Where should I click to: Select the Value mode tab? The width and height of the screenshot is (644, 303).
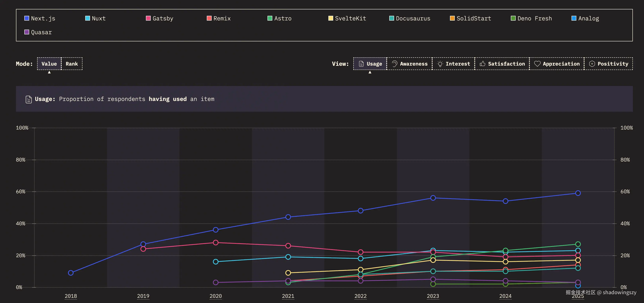[49, 64]
